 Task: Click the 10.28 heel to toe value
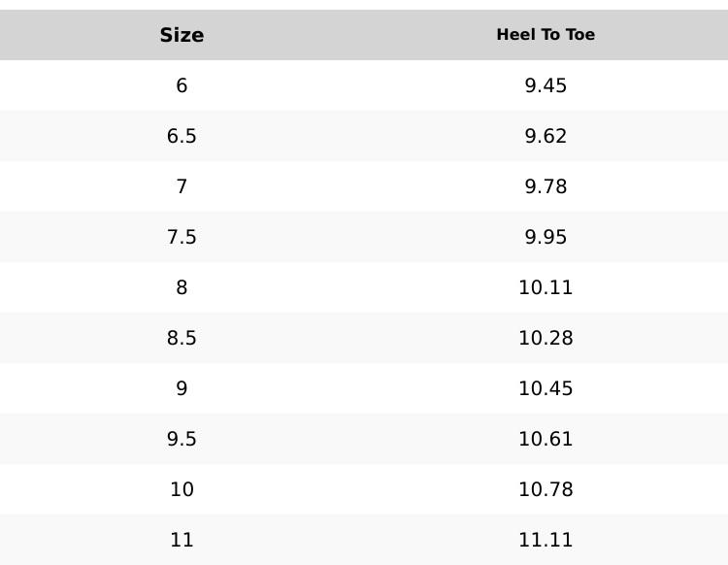[546, 338]
